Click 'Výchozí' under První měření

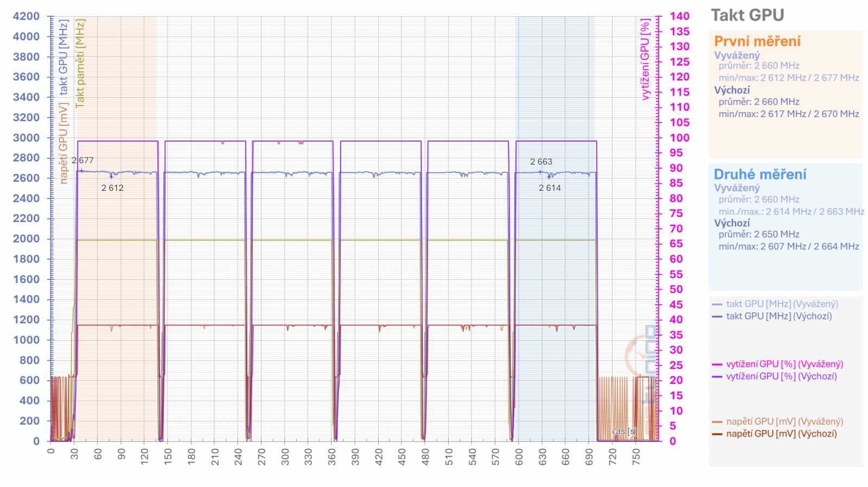pos(732,90)
